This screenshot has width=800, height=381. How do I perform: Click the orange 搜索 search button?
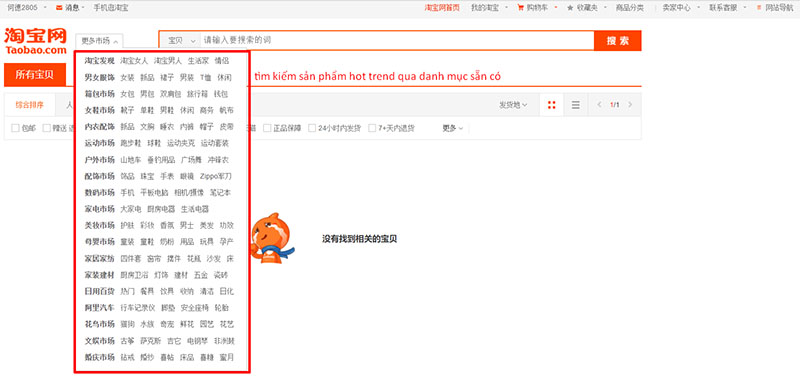coord(617,41)
